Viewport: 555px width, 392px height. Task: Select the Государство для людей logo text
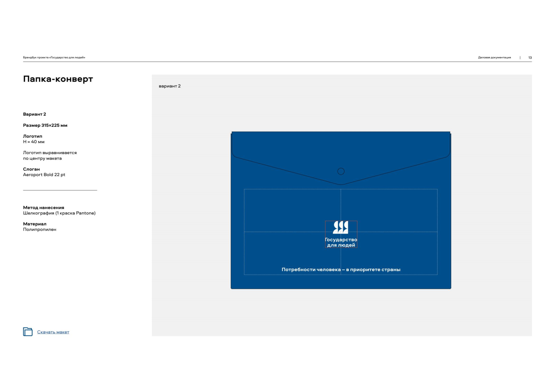[341, 242]
